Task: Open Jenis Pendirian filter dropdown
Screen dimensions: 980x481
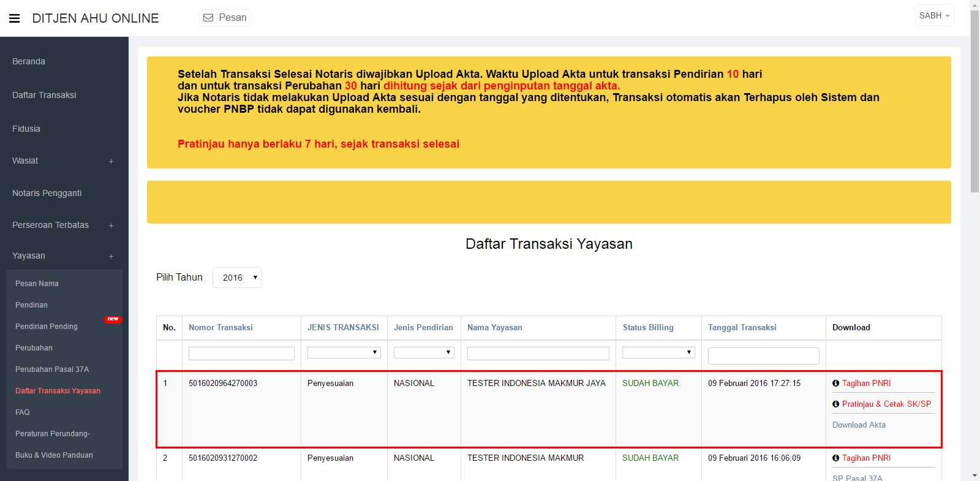Action: tap(424, 352)
